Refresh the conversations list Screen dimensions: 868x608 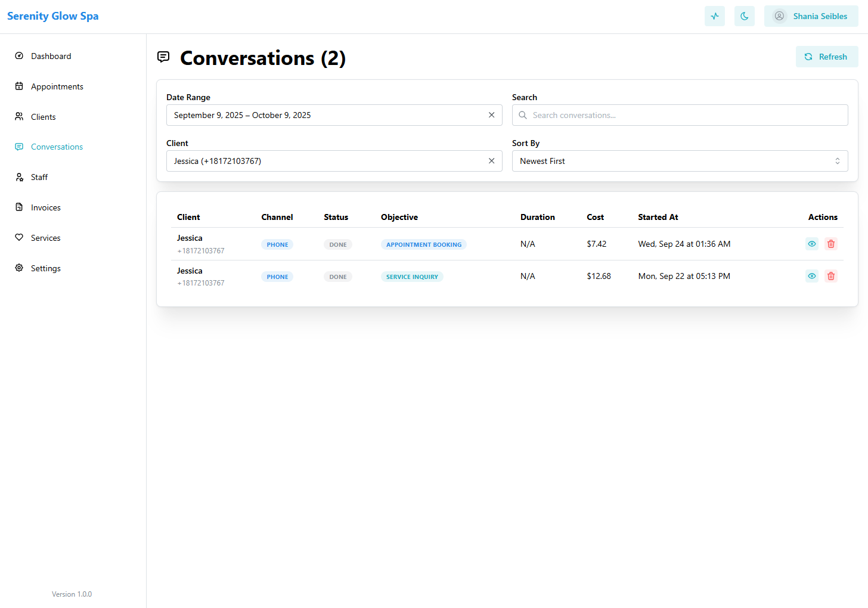point(826,57)
